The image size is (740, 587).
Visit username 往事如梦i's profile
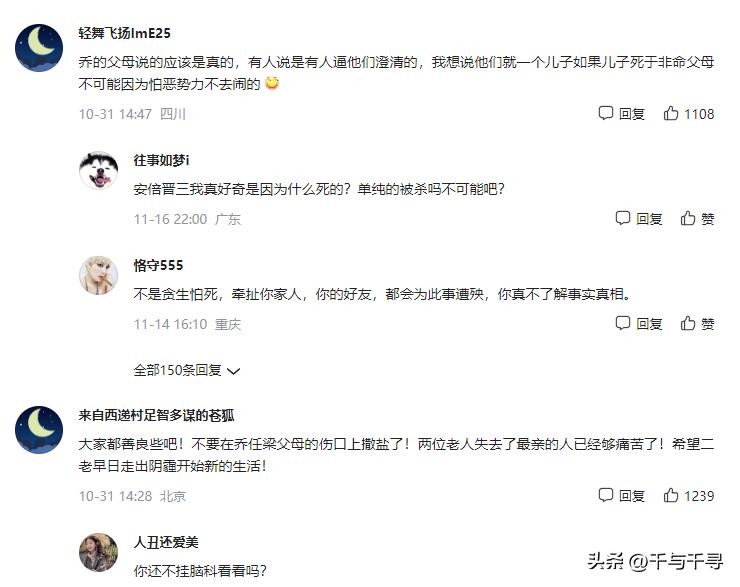[x=161, y=160]
